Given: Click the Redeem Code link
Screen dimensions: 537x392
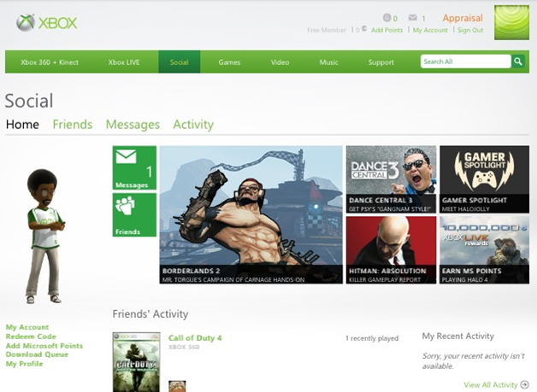Looking at the screenshot, I should click(x=31, y=336).
